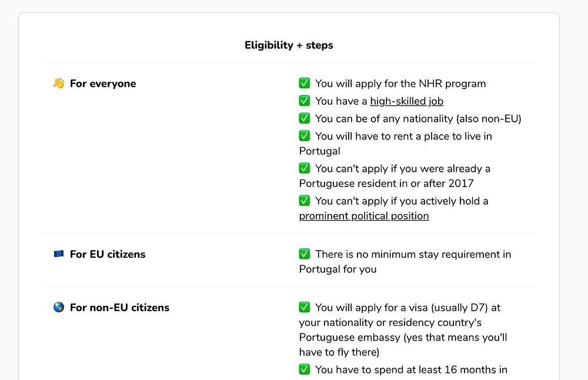The image size is (588, 380).
Task: Click the EU flag icon
Action: (x=59, y=254)
